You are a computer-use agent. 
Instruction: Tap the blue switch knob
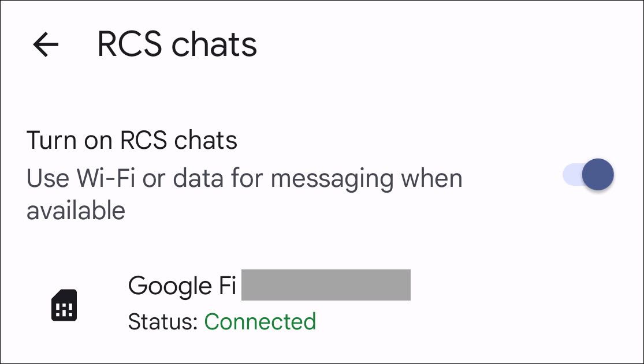597,175
